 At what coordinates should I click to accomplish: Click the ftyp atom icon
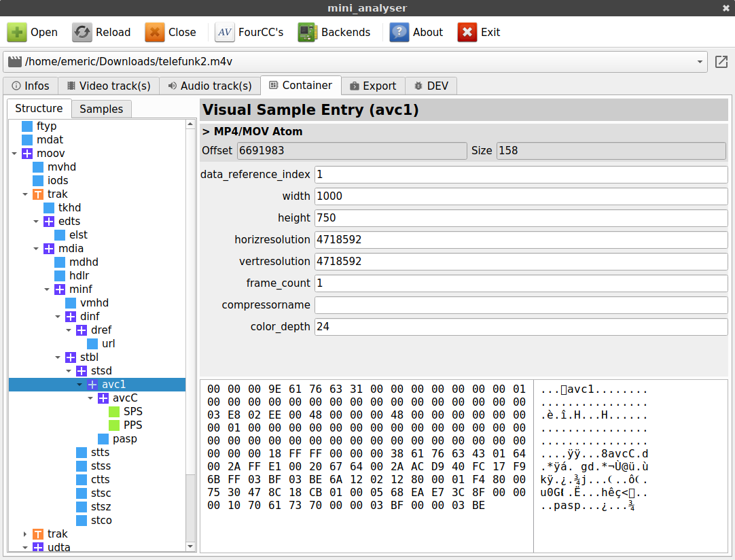coord(27,126)
